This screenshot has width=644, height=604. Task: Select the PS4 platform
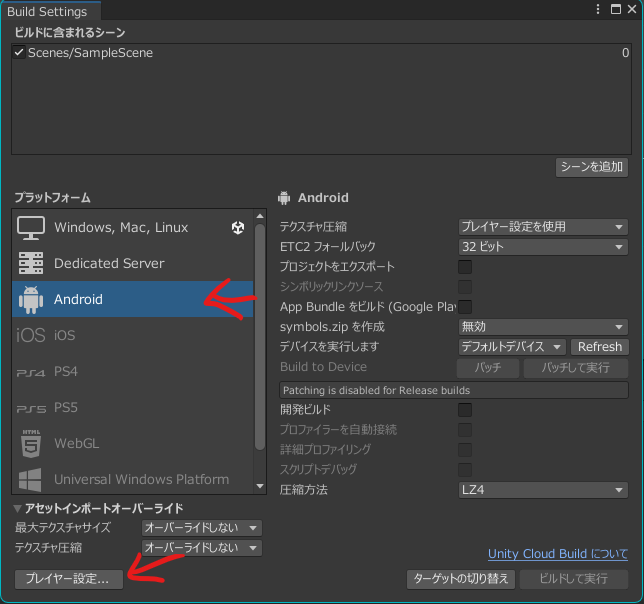pos(133,372)
